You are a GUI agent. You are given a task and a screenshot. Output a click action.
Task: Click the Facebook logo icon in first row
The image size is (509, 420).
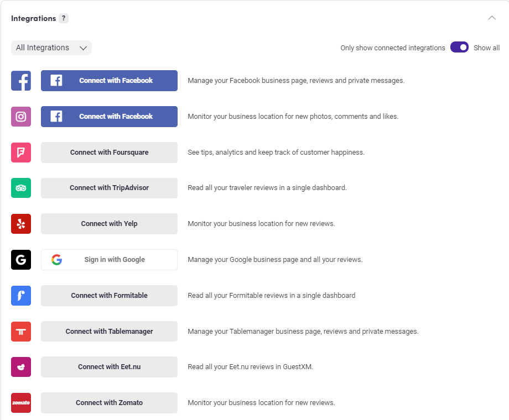tap(21, 81)
